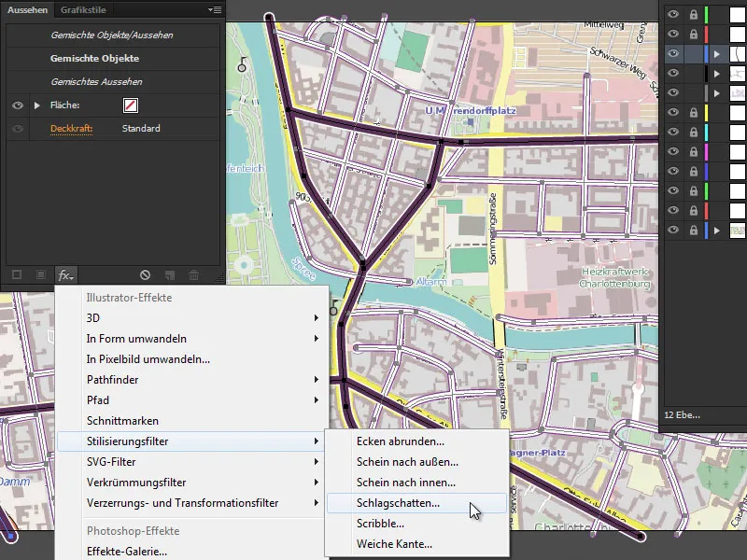Unlock the topmost layer's lock icon
Image resolution: width=747 pixels, height=560 pixels.
pos(693,15)
